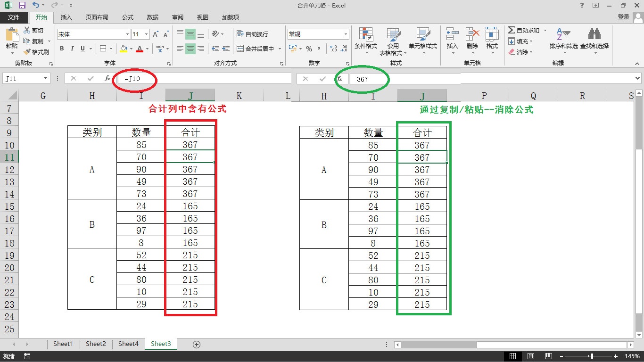The image size is (644, 362).
Task: Open Find and Select (查找和选择) binoculars
Action: click(x=594, y=41)
